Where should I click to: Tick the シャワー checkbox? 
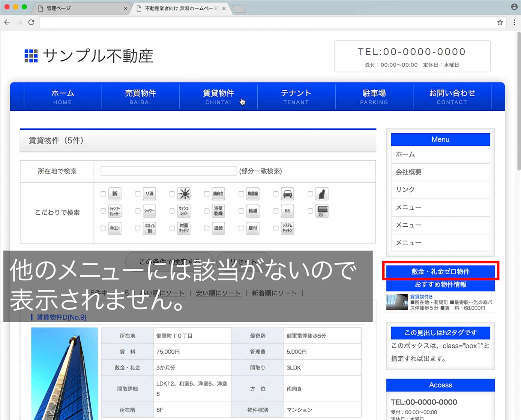[138, 211]
